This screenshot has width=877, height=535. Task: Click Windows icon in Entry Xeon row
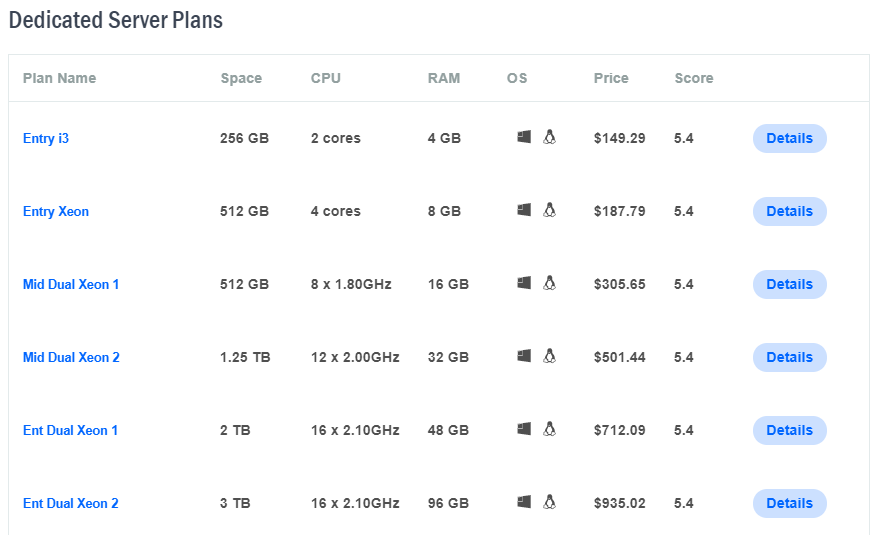tap(524, 210)
